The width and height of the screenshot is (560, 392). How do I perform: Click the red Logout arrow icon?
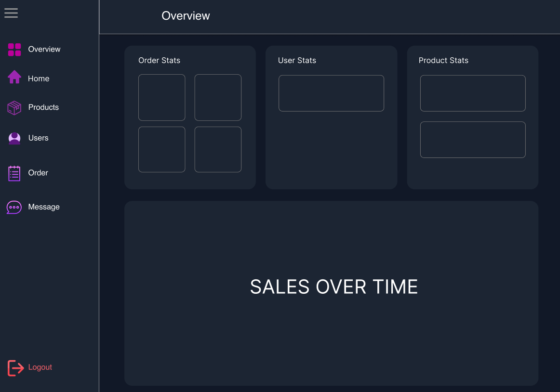tap(15, 368)
